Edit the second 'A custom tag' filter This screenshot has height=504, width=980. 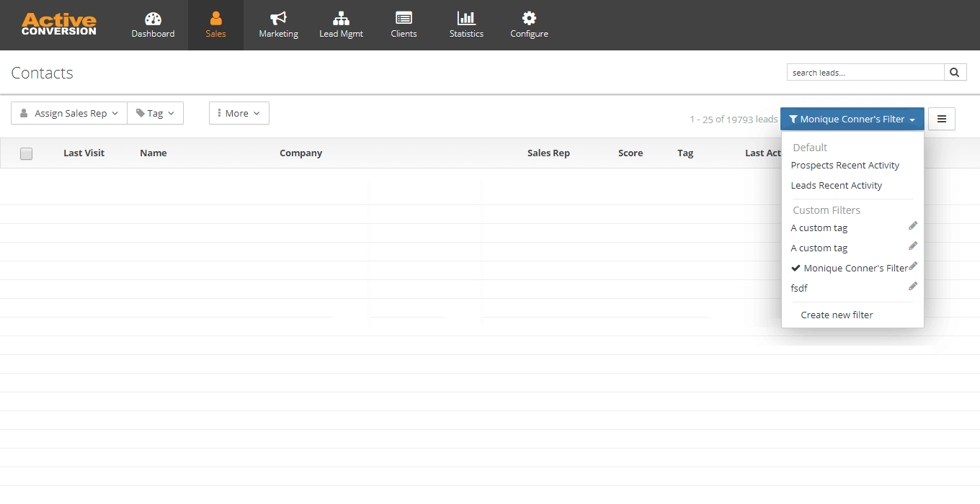tap(913, 246)
